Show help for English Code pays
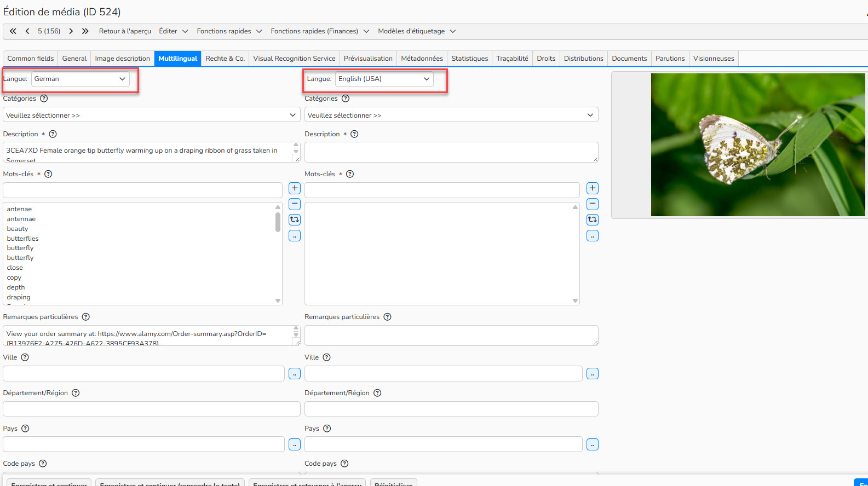The image size is (868, 486). 344,464
